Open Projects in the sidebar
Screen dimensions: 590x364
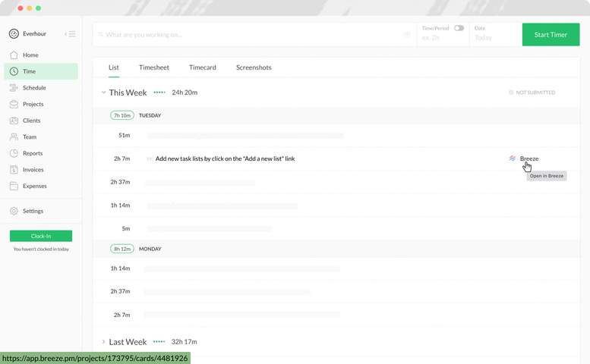[41, 104]
